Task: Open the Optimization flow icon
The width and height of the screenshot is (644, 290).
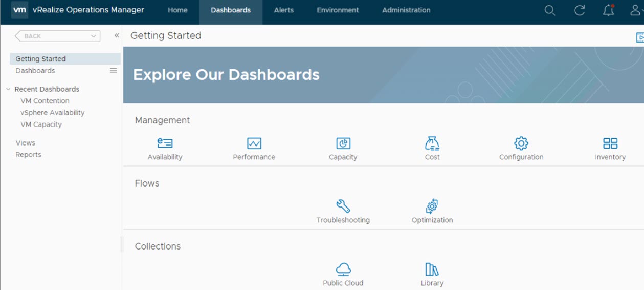Action: (x=432, y=206)
